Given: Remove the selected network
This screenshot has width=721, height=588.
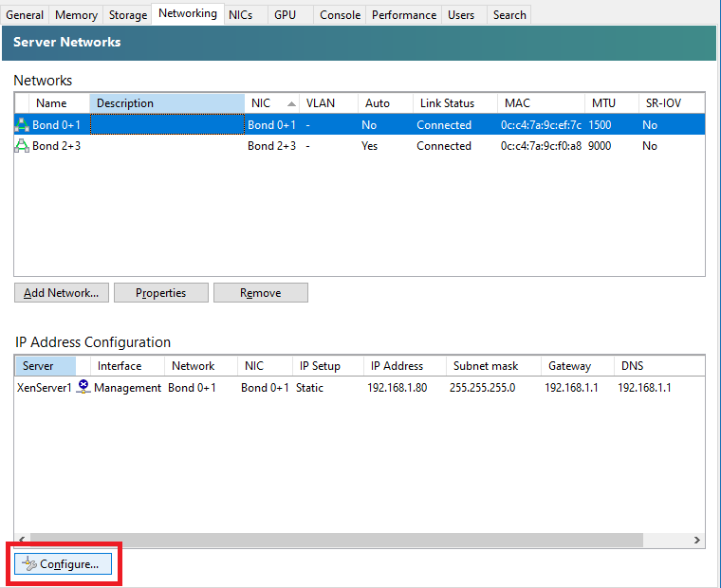Looking at the screenshot, I should click(260, 293).
